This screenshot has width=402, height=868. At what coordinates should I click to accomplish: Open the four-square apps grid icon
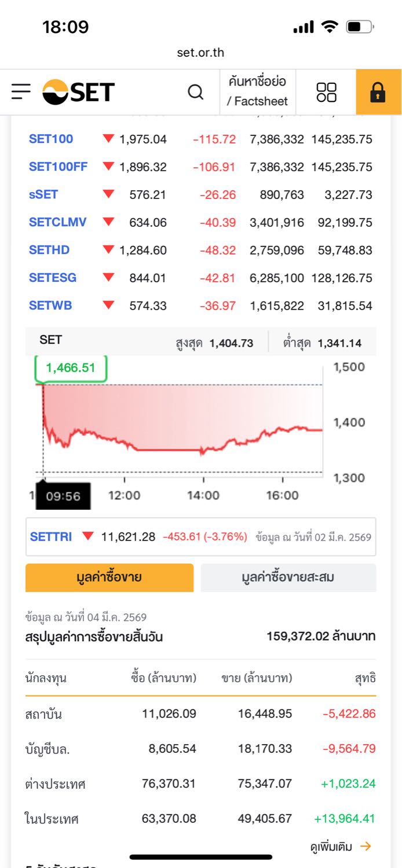[326, 92]
